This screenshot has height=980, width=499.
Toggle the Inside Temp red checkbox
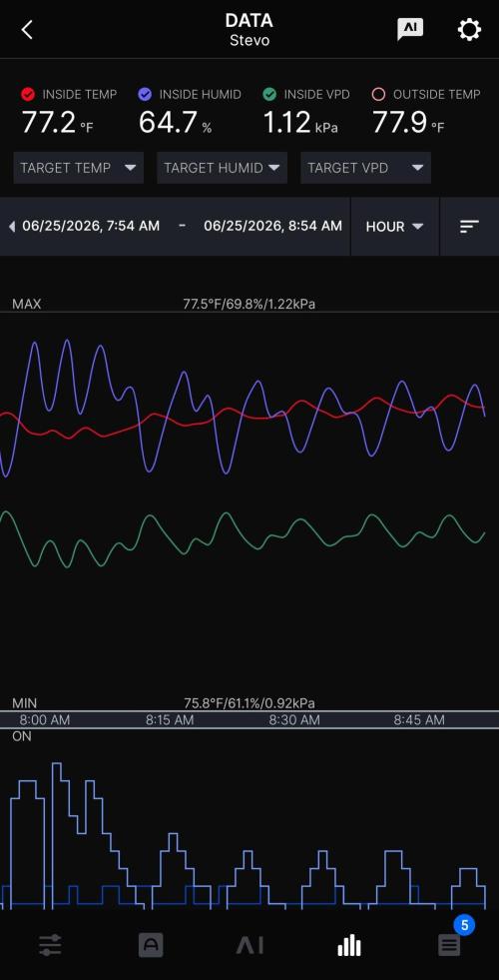pos(28,94)
